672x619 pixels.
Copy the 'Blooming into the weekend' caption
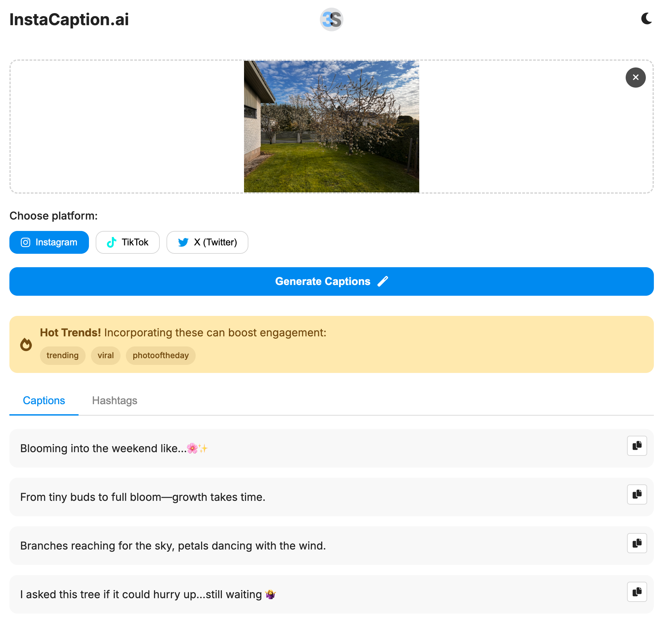[637, 446]
